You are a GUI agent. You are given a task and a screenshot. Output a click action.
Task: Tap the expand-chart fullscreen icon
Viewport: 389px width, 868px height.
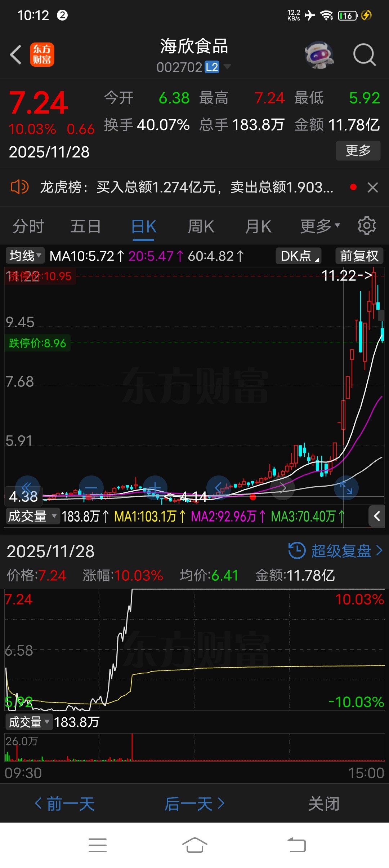click(346, 488)
